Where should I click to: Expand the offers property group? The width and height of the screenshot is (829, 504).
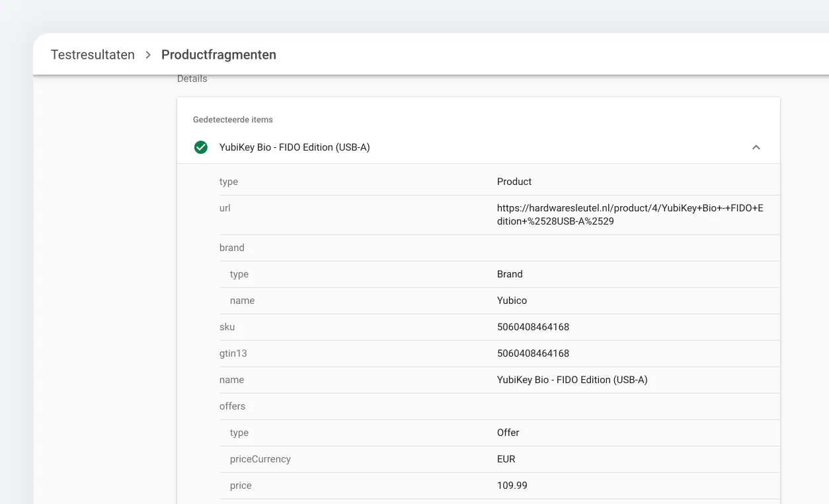232,406
